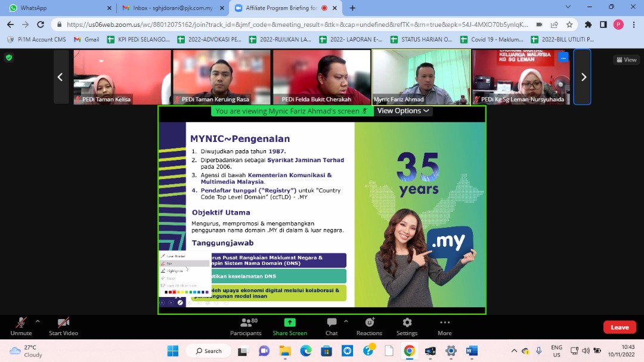
Task: Open Microsoft Word from the taskbar
Action: tap(472, 351)
